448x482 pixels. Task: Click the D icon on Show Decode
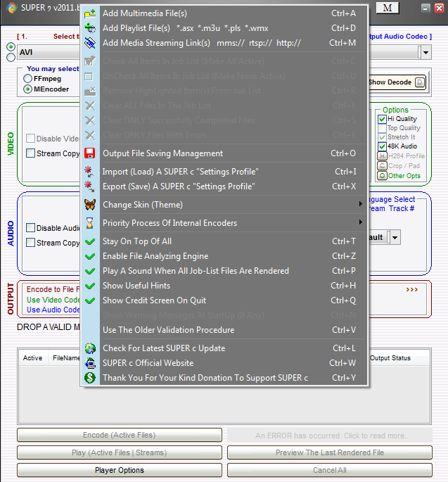(419, 82)
